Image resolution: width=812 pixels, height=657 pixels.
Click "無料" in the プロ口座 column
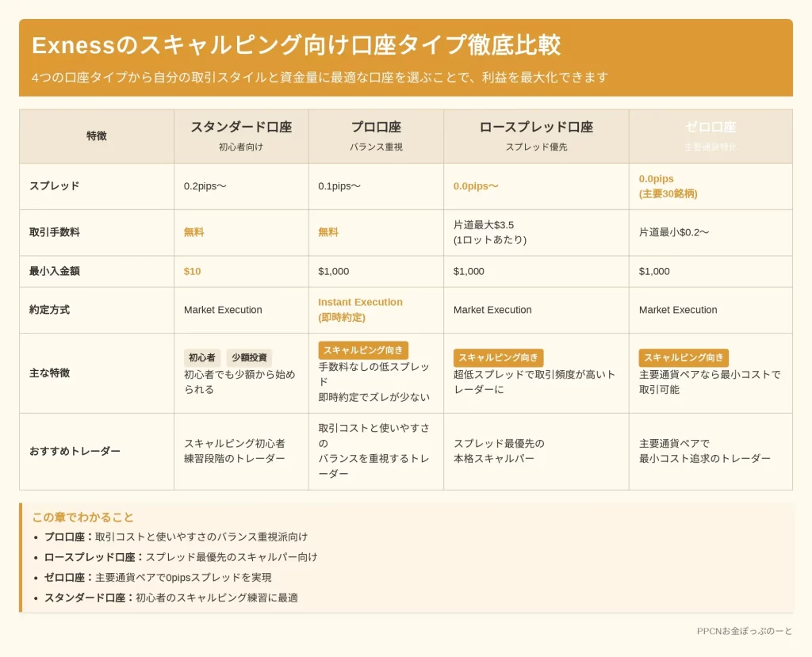click(328, 232)
